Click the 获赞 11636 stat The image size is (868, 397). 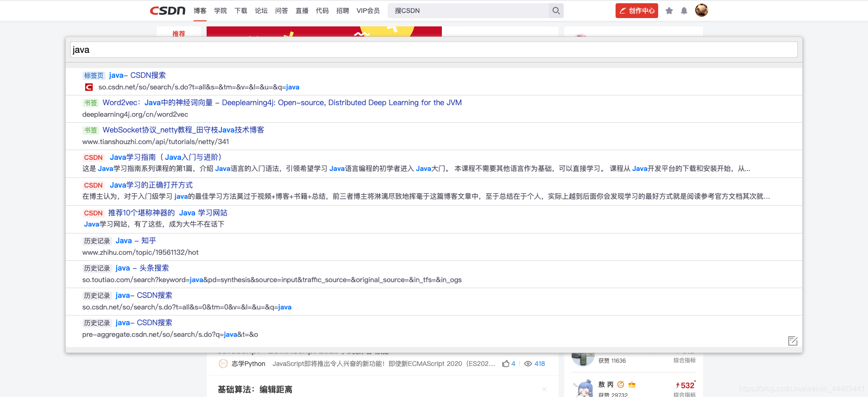(612, 360)
